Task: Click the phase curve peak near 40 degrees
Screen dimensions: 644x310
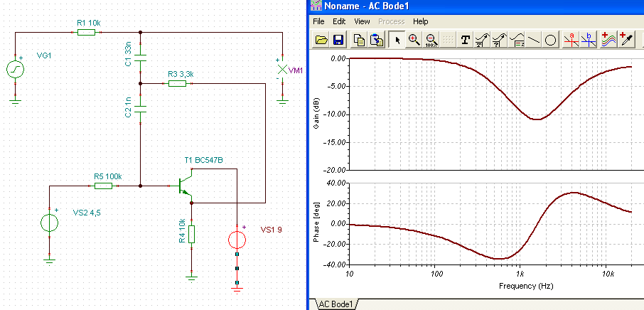Action: coord(574,193)
